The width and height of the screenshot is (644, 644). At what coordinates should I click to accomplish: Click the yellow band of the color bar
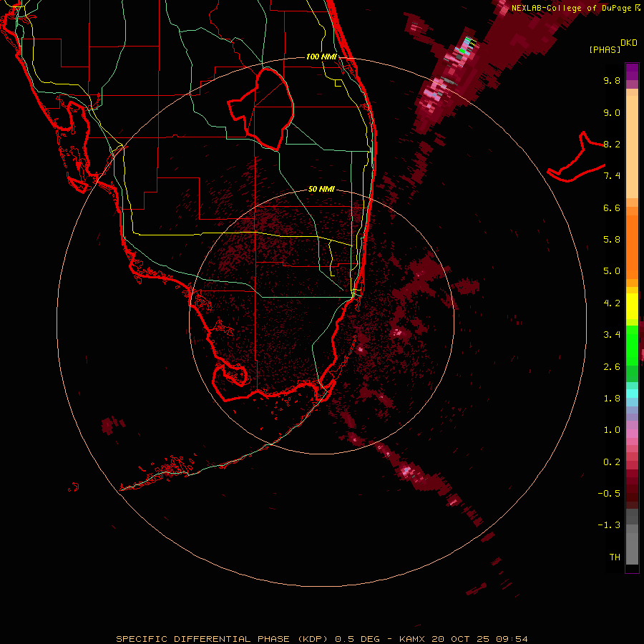[x=632, y=306]
